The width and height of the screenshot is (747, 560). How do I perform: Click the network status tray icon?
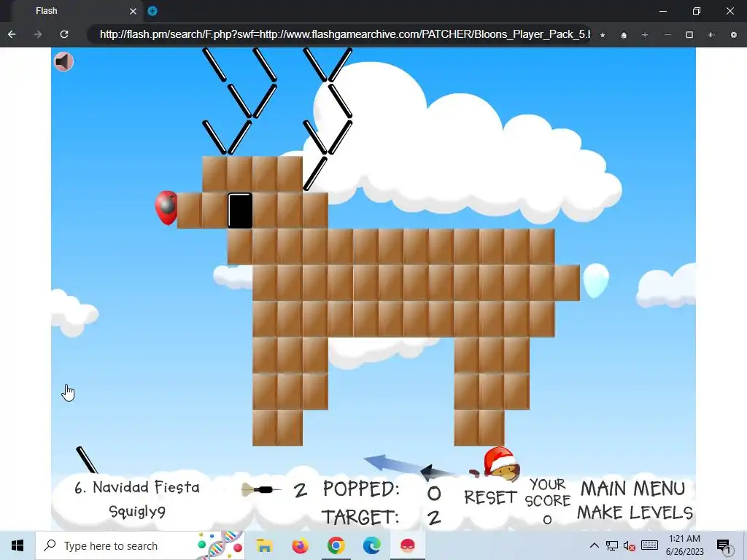(x=612, y=545)
